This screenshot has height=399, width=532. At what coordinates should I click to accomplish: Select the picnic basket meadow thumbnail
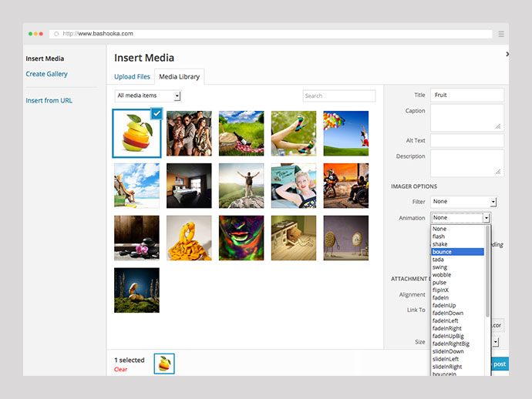[241, 133]
